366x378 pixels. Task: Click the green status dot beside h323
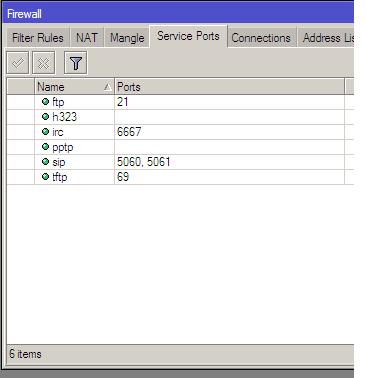tap(45, 116)
